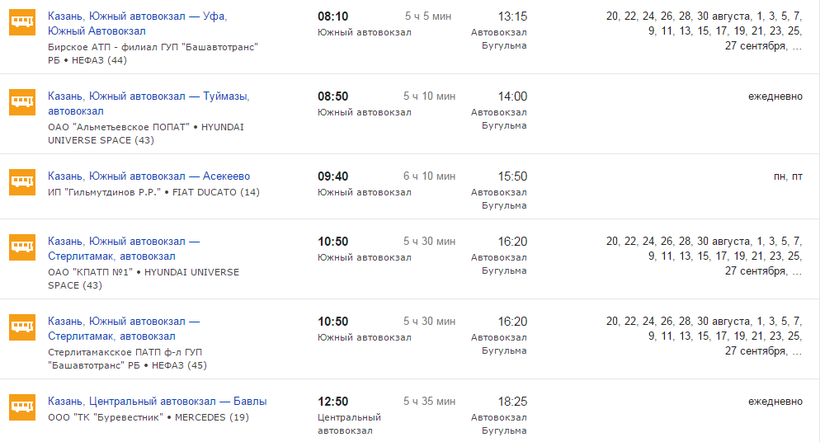Expand the truncated dates for the Стерлитамакское ПАТП trip
Viewport: 820px width, 442px height.
796,351
